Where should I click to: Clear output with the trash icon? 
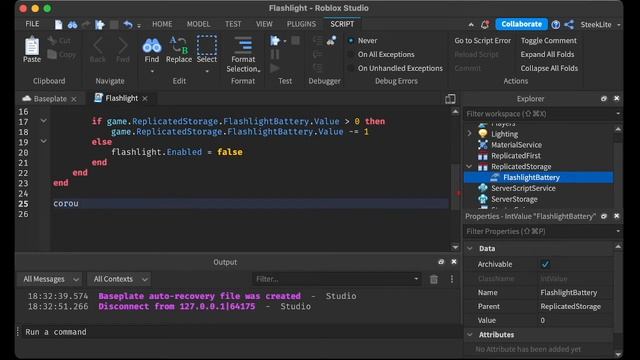(x=434, y=279)
